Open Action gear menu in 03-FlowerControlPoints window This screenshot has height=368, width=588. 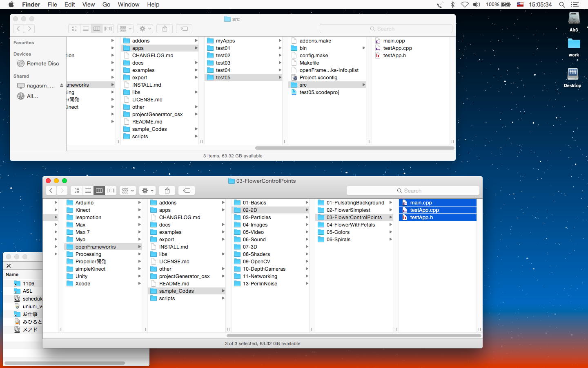(x=147, y=191)
